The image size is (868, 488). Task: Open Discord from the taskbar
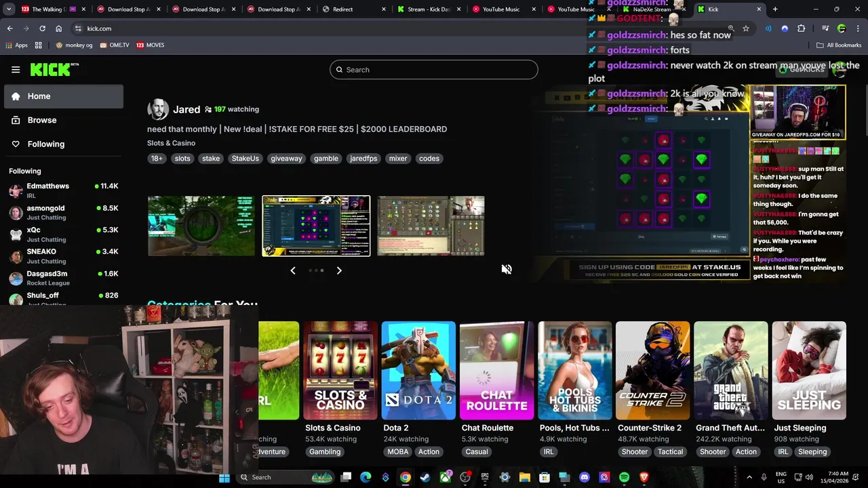(585, 477)
